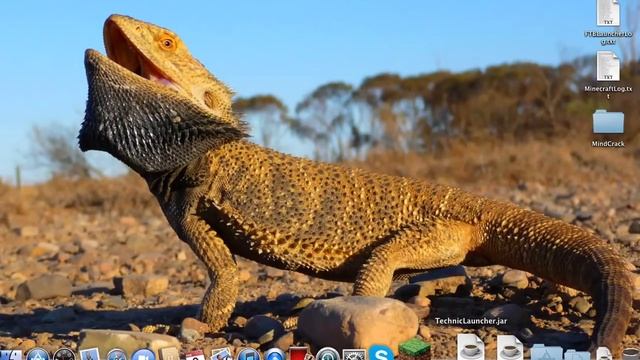
Task: Launch iTunes from the Dock
Action: click(248, 354)
